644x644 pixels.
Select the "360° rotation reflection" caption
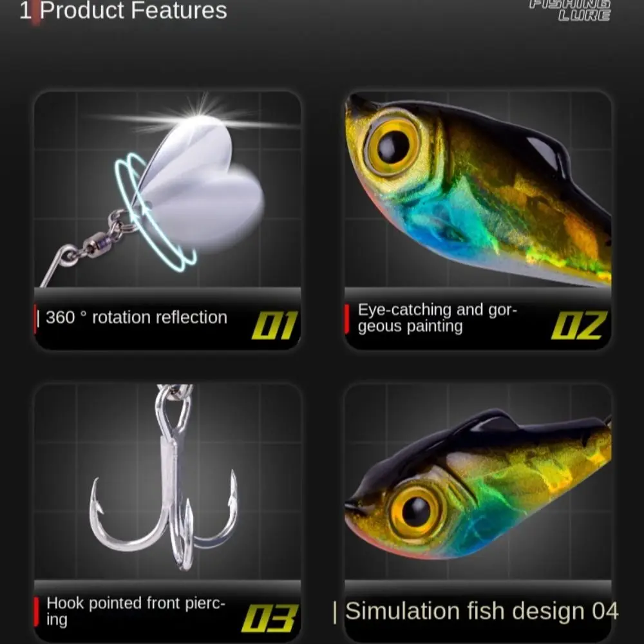(137, 317)
